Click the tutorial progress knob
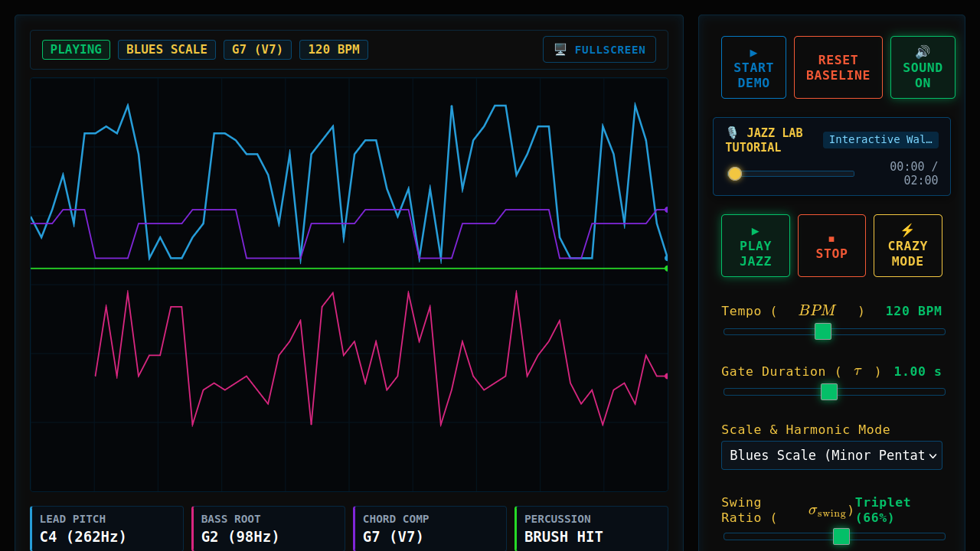 735,174
